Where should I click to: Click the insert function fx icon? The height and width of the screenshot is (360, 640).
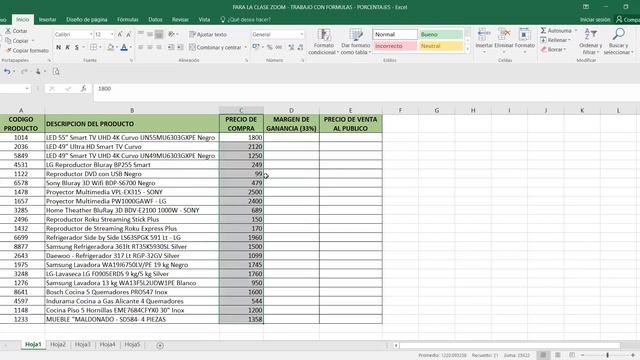click(83, 89)
